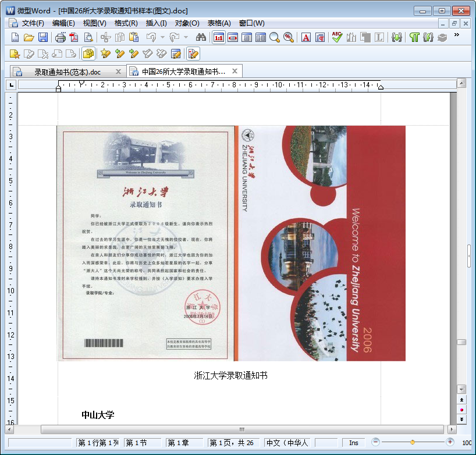This screenshot has width=476, height=455.
Task: Click the green arrow braces field icon
Action: tap(396, 37)
